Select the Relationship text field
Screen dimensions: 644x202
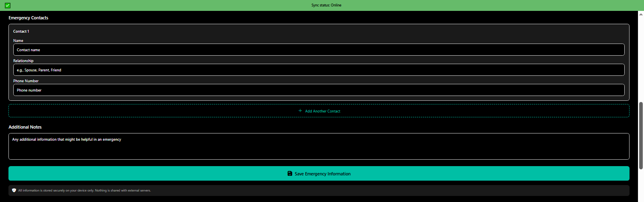pos(318,70)
